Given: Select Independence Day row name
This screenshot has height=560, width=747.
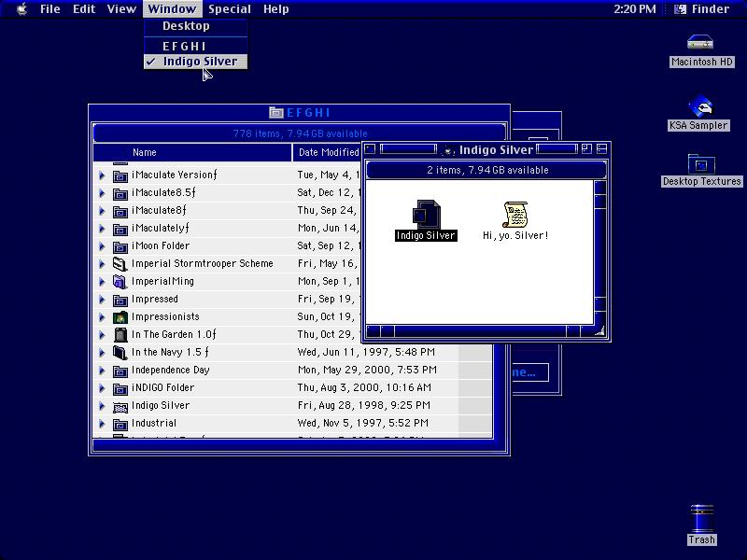Looking at the screenshot, I should pyautogui.click(x=171, y=370).
